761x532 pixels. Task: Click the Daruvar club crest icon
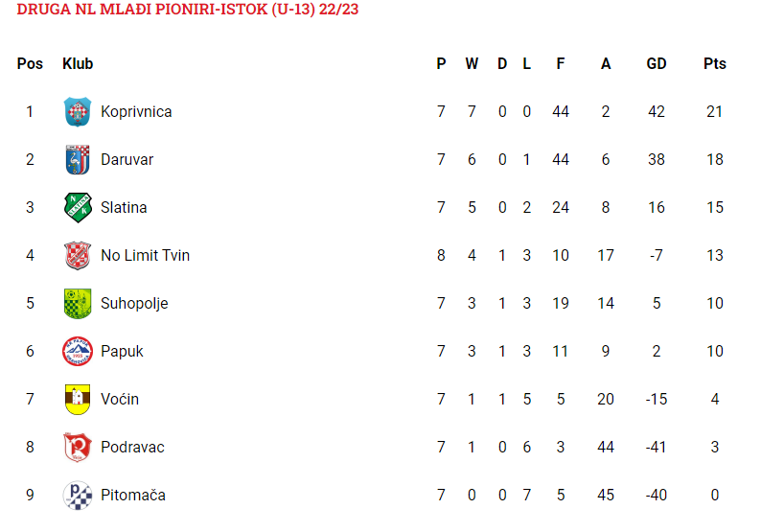pyautogui.click(x=78, y=160)
